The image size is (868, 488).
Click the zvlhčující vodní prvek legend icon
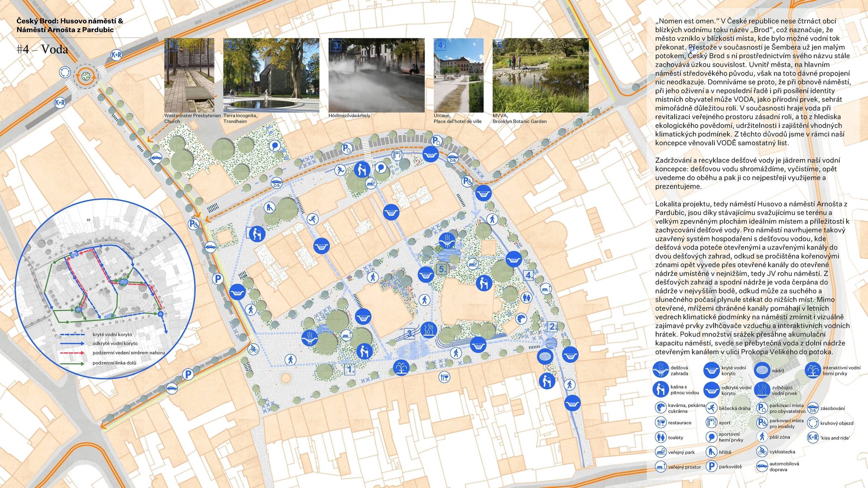[x=762, y=390]
